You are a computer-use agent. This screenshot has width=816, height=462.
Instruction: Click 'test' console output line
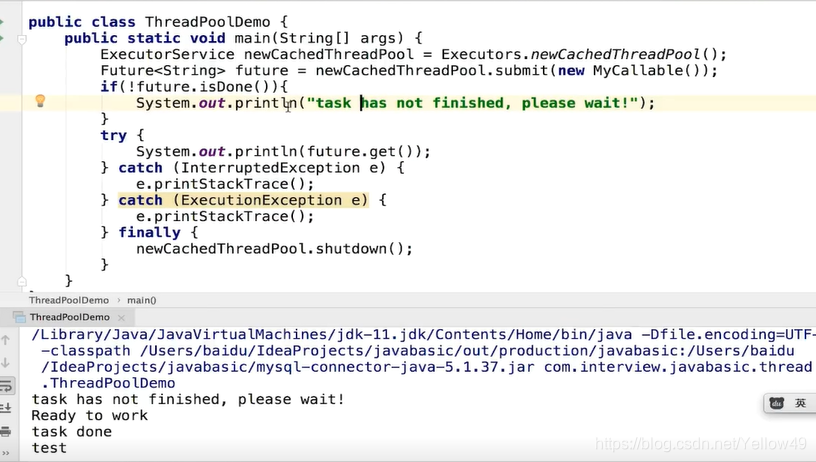[x=49, y=448]
